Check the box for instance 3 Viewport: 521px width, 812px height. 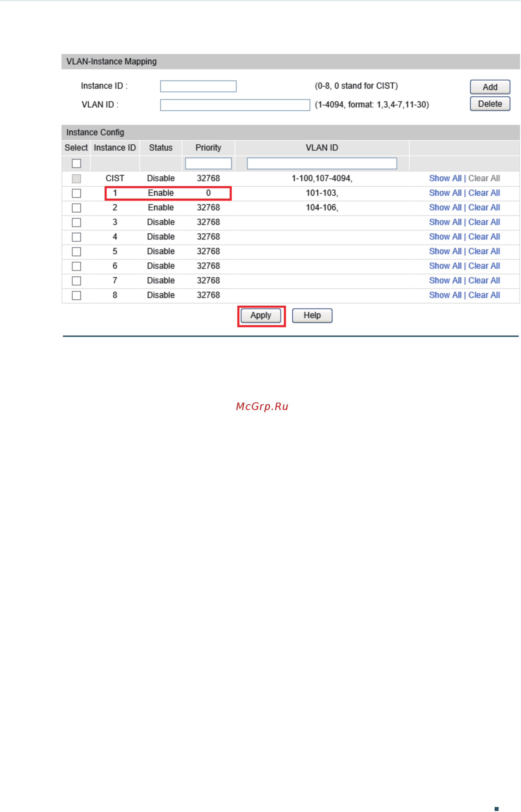pos(77,222)
